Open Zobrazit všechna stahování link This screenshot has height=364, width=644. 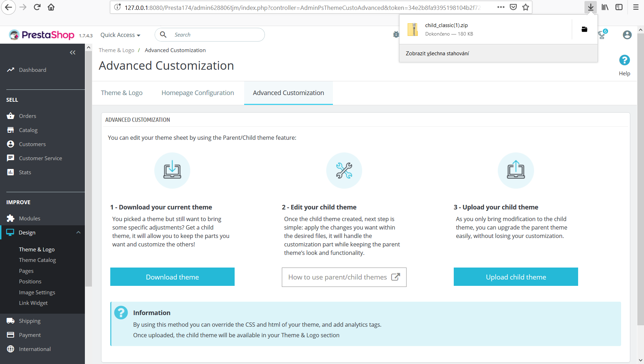(x=437, y=53)
